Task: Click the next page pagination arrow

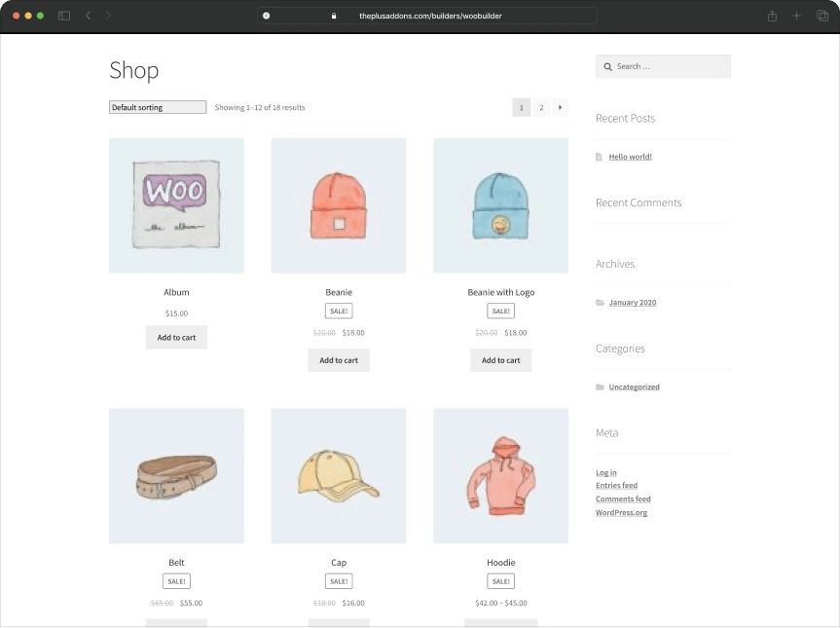Action: point(560,107)
